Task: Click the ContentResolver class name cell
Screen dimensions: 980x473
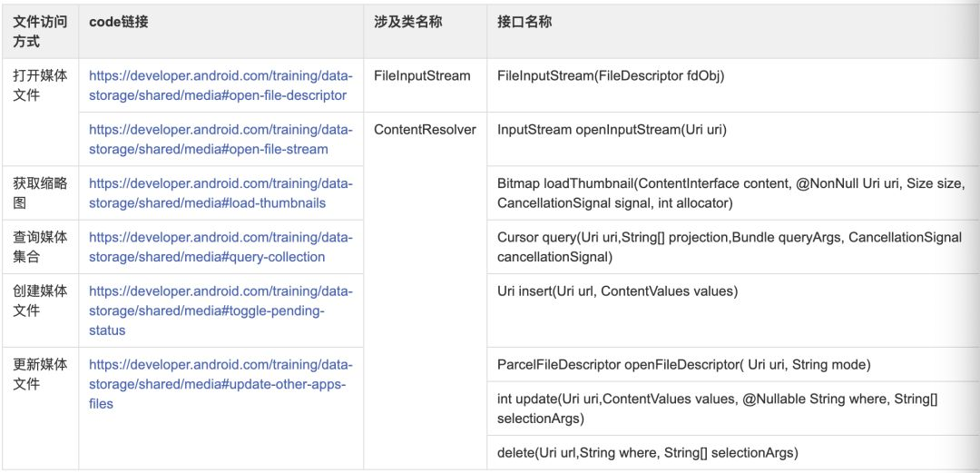Action: coord(425,130)
